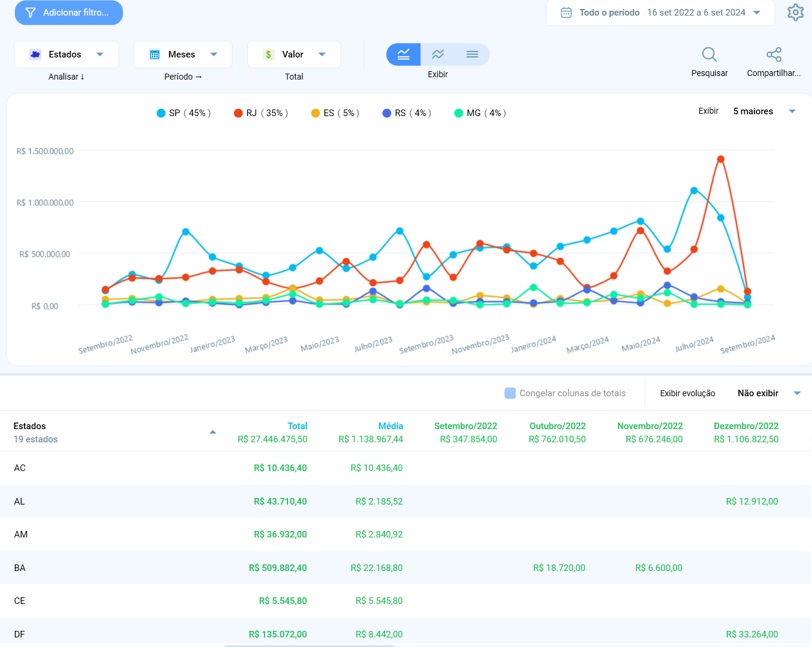This screenshot has height=647, width=812.
Task: Select the table-only display mode
Action: point(472,54)
